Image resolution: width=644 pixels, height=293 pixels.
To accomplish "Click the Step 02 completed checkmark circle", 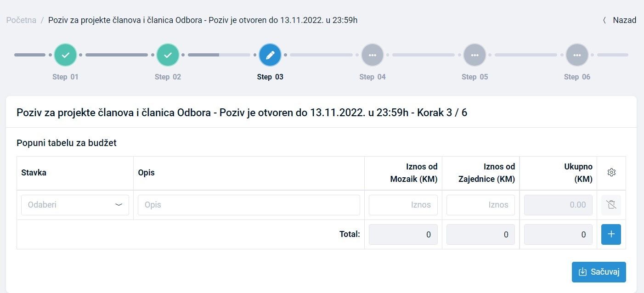I will click(x=168, y=55).
